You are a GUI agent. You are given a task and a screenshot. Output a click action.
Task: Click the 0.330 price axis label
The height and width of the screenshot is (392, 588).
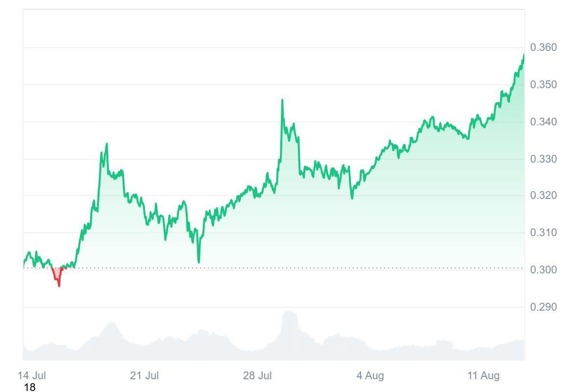pos(543,159)
